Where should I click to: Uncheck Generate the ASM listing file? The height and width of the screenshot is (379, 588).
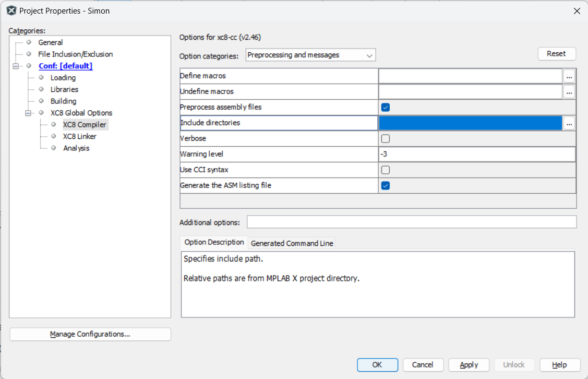pyautogui.click(x=385, y=186)
